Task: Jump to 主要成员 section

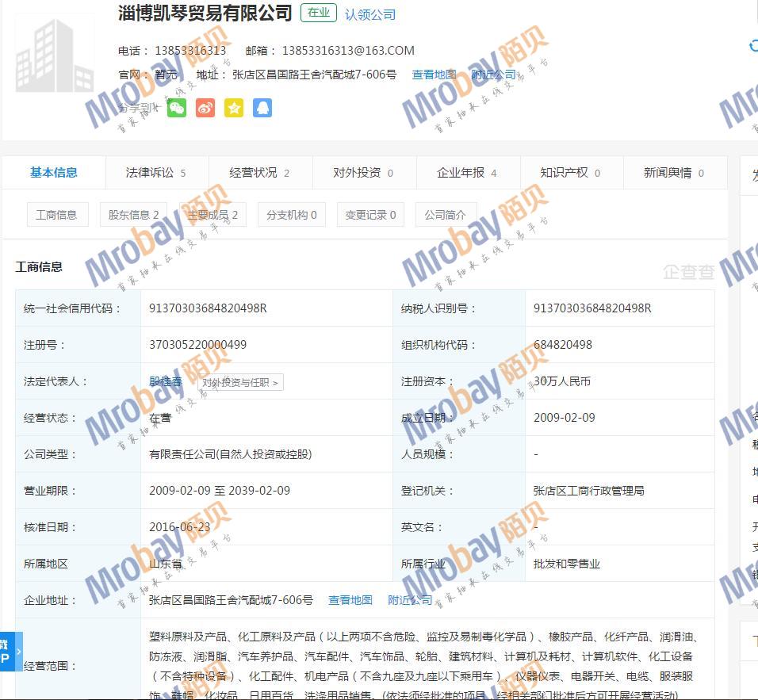Action: [x=212, y=215]
